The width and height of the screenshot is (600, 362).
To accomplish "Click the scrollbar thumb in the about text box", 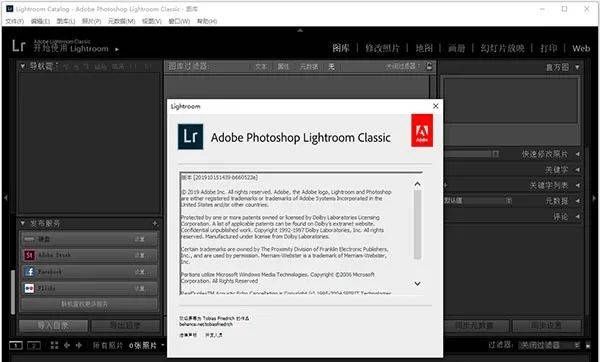I will pyautogui.click(x=417, y=224).
